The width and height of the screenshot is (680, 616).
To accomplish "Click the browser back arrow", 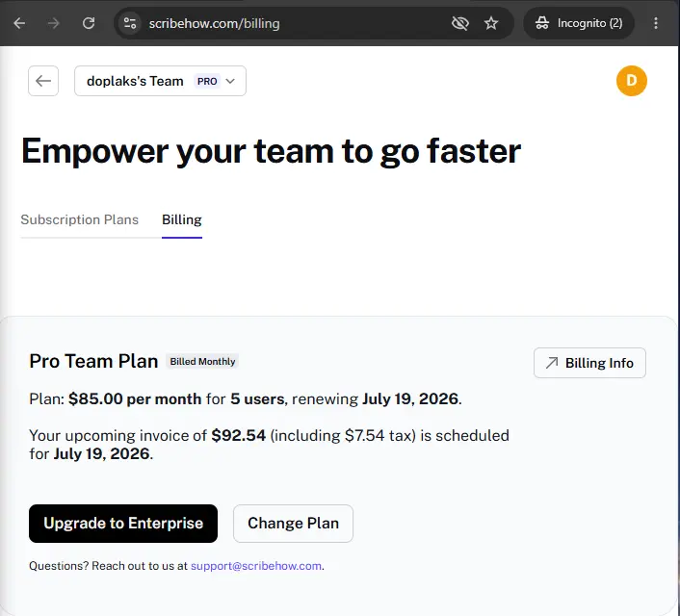I will tap(19, 23).
